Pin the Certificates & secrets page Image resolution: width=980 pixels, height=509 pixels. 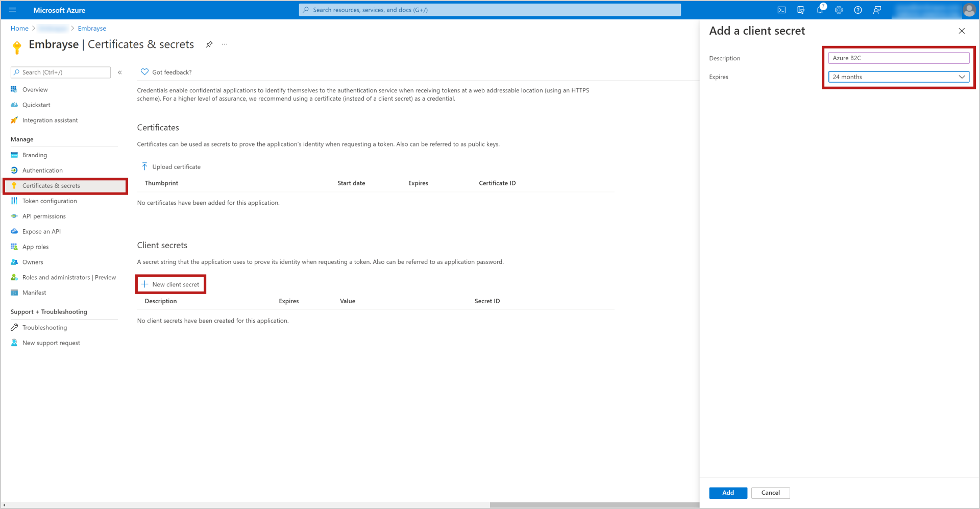pos(209,44)
